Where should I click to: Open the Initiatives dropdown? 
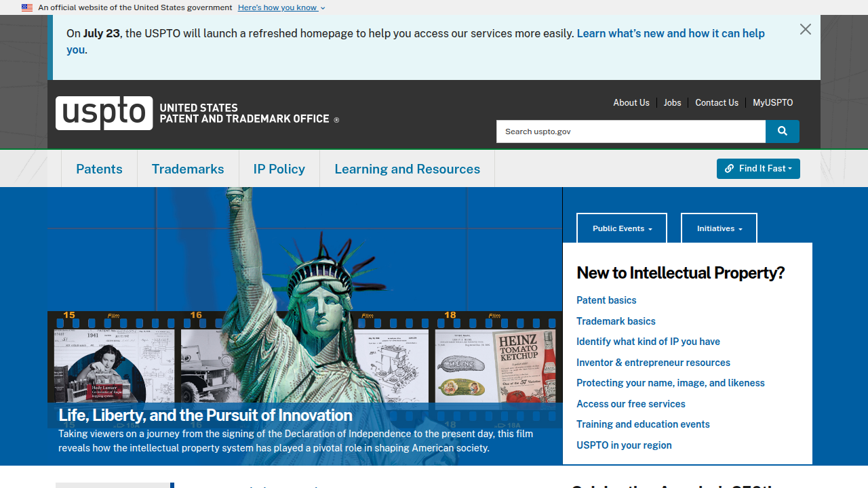pos(719,228)
